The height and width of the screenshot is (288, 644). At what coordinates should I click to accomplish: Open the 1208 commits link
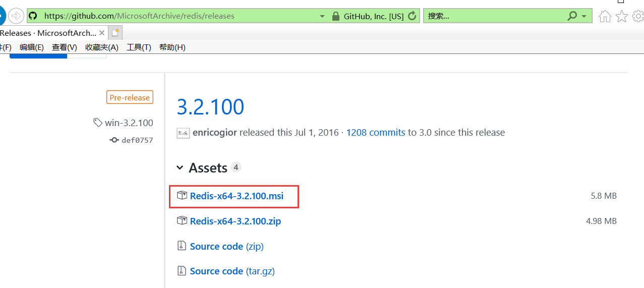376,133
